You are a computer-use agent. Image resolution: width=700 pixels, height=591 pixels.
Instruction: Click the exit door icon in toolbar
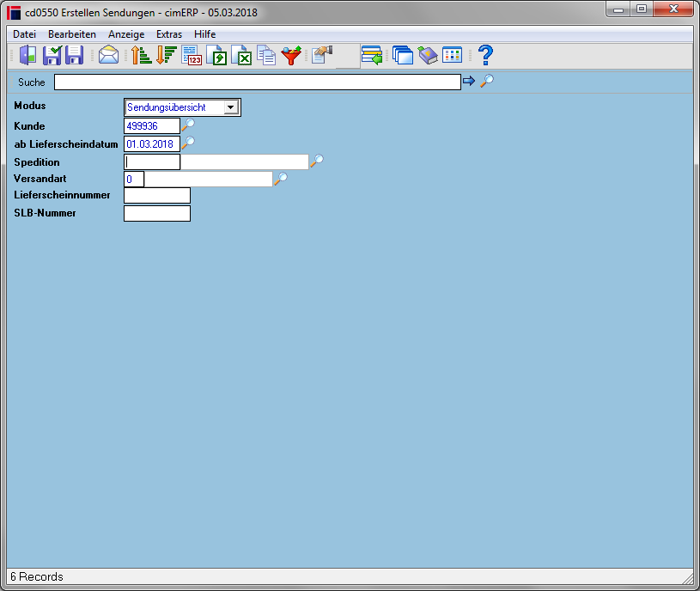tap(27, 55)
